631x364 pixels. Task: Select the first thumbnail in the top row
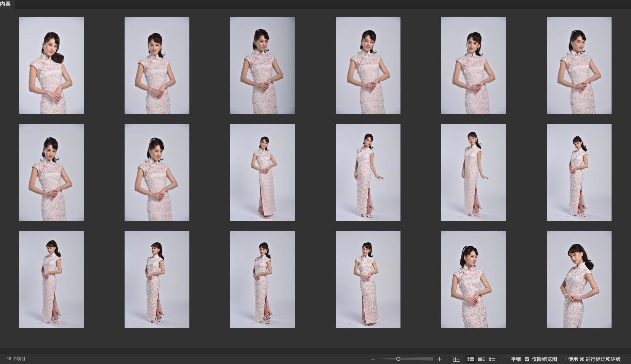[x=51, y=65]
